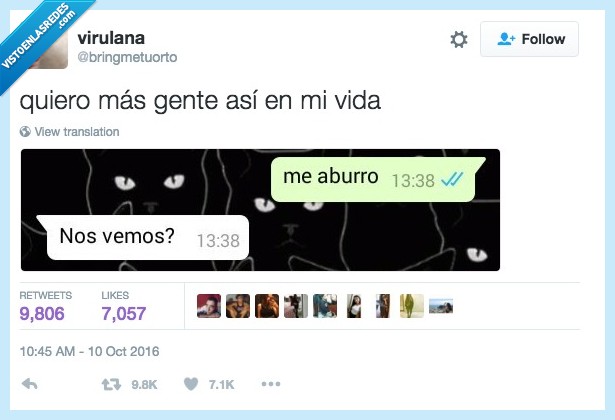Click the last liker avatar with sea view
Image resolution: width=615 pixels, height=420 pixels.
(x=441, y=306)
